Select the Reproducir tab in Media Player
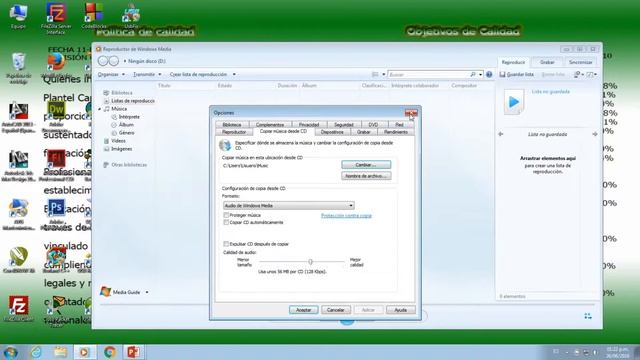640x360 pixels. click(x=513, y=62)
